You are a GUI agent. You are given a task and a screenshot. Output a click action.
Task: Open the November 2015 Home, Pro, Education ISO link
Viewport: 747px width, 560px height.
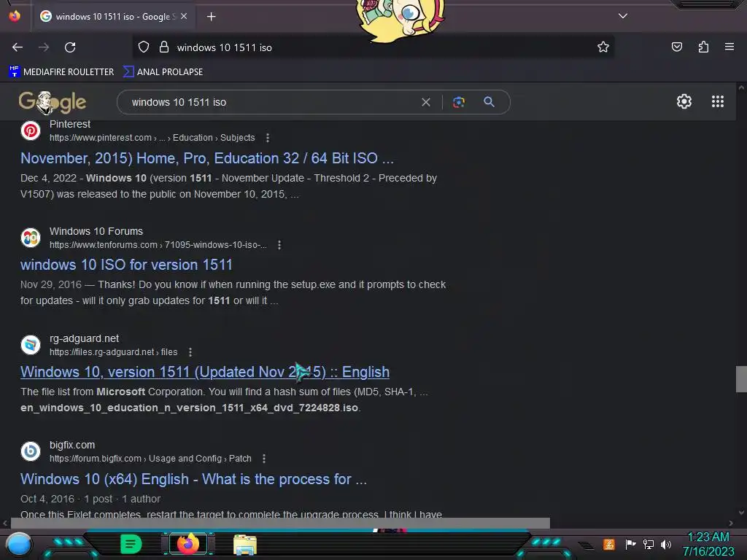pos(207,158)
